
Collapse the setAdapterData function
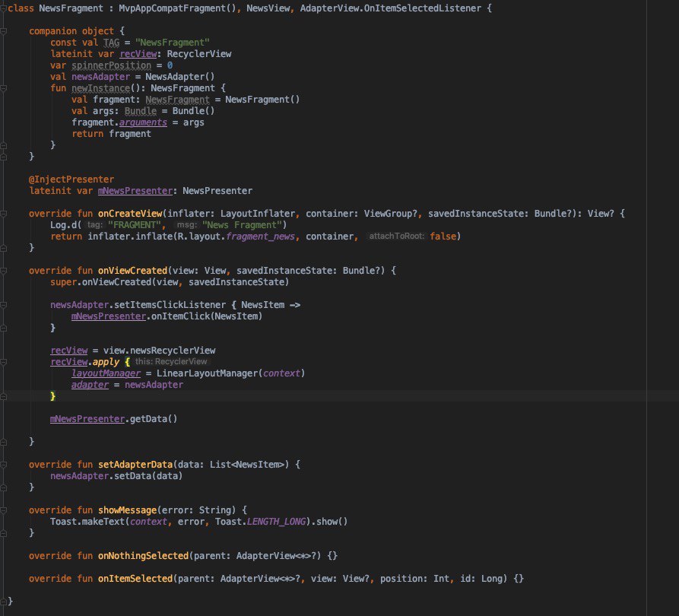3,465
